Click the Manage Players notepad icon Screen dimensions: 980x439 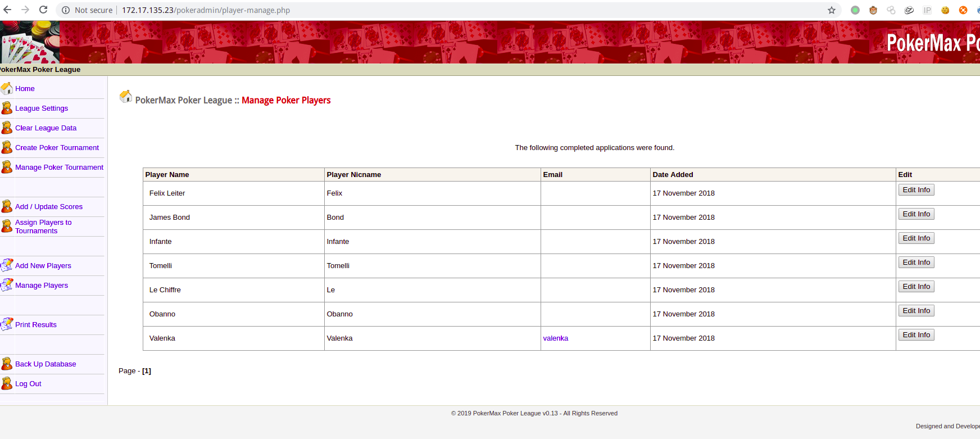(x=7, y=285)
